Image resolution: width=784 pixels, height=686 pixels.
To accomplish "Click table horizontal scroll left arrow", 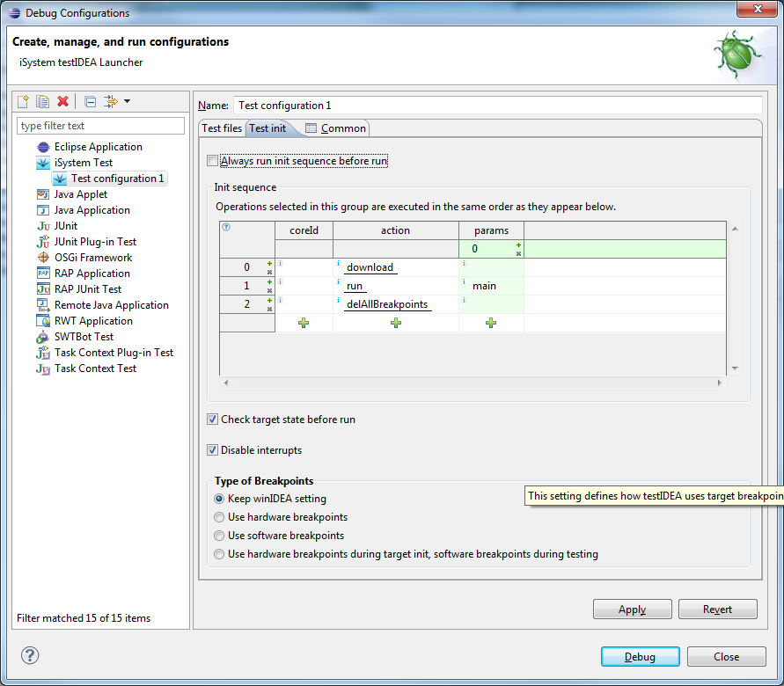I will click(x=226, y=383).
